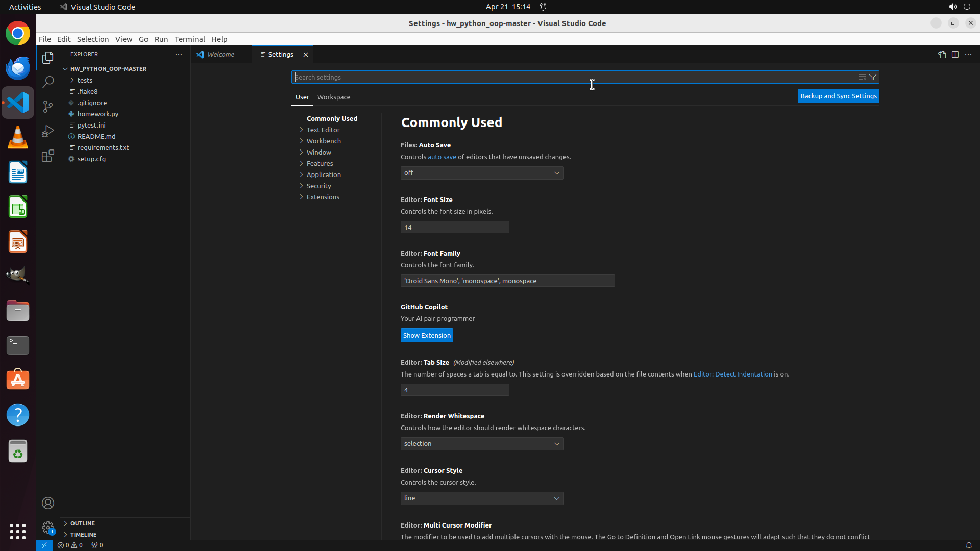Open the Auto Save dropdown
This screenshot has width=980, height=551.
(x=482, y=173)
